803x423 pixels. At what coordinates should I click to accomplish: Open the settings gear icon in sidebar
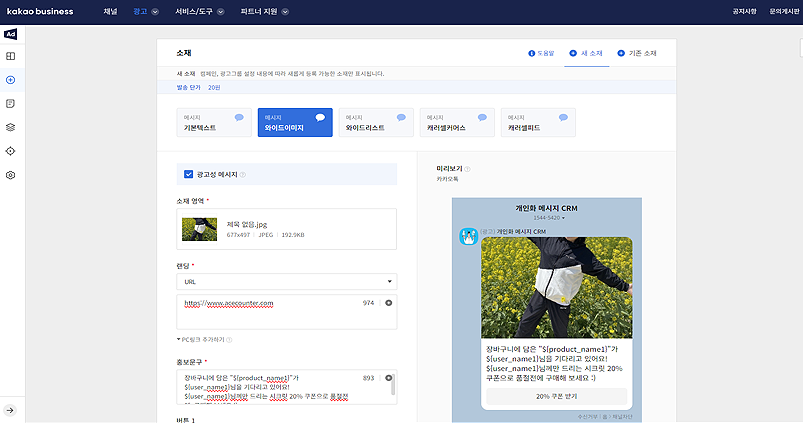coord(10,175)
